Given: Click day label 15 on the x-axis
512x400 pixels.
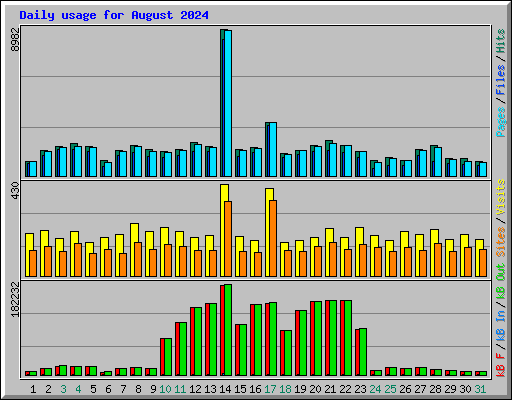Looking at the screenshot, I should point(240,389).
